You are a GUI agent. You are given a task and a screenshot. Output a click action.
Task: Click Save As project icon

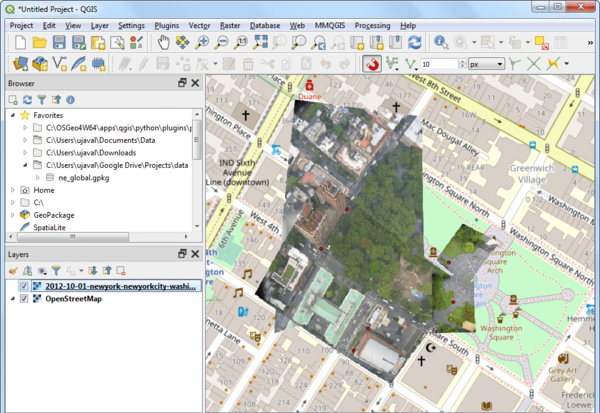pyautogui.click(x=78, y=42)
